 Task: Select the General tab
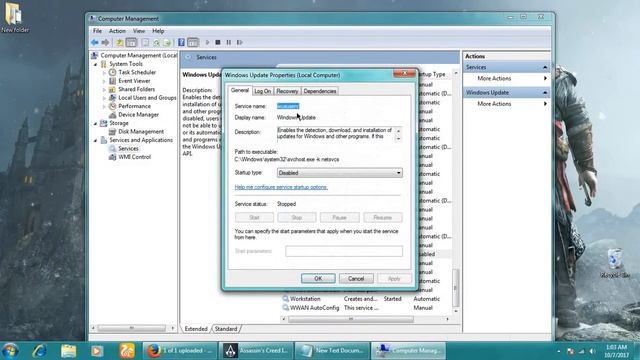coord(240,90)
